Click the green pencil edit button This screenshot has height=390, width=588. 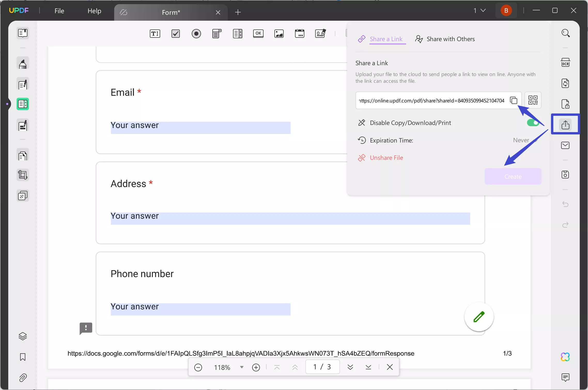coord(479,317)
